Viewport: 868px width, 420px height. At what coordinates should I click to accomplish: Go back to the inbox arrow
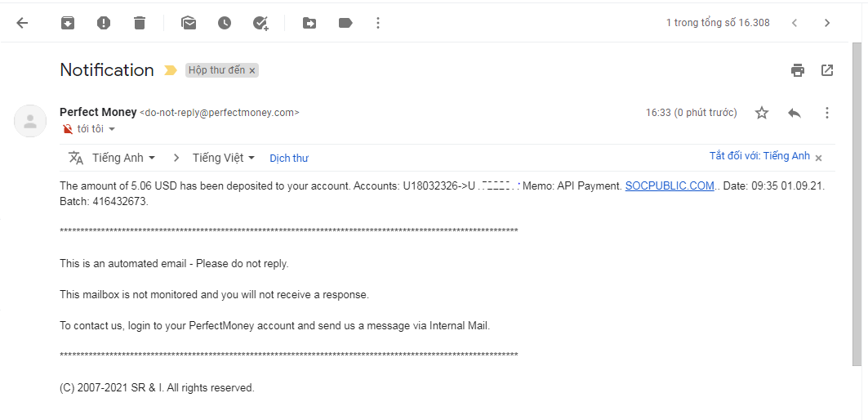point(22,23)
